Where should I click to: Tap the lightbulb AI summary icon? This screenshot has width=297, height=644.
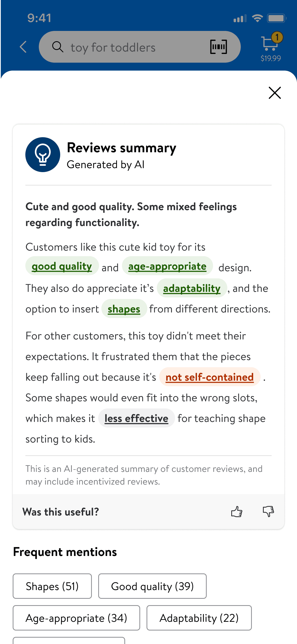pyautogui.click(x=43, y=155)
